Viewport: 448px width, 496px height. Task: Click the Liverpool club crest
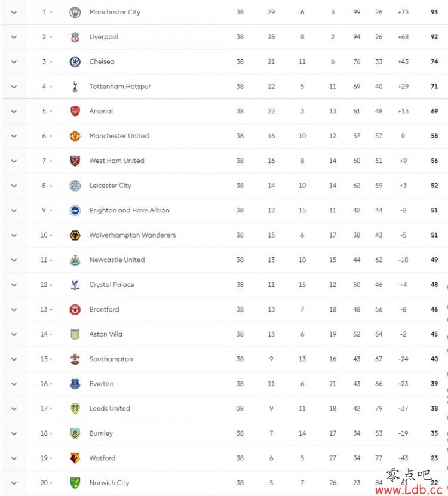[x=75, y=37]
